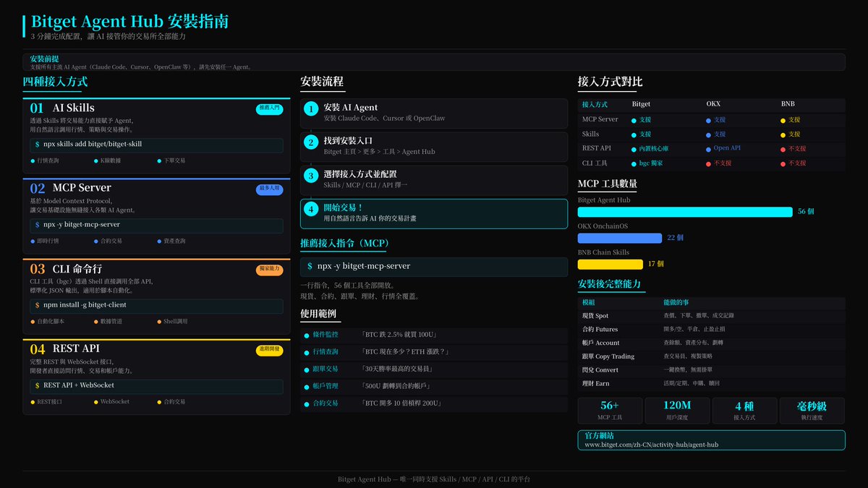Click the 獨家能力 badge on CLI 命令行 card
Image resolution: width=868 pixels, height=488 pixels.
pyautogui.click(x=269, y=270)
